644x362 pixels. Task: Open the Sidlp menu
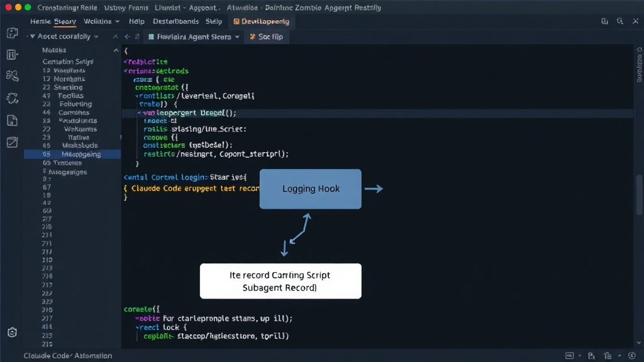214,21
